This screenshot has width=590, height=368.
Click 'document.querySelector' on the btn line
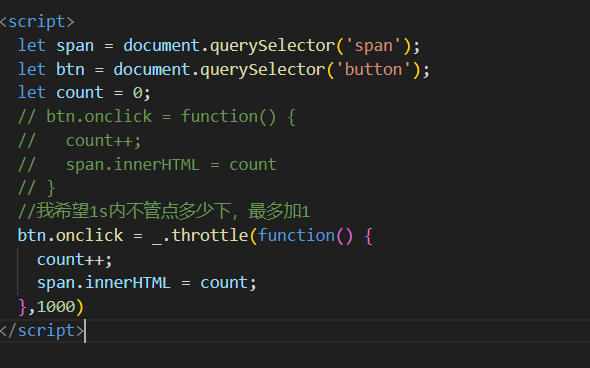click(219, 70)
